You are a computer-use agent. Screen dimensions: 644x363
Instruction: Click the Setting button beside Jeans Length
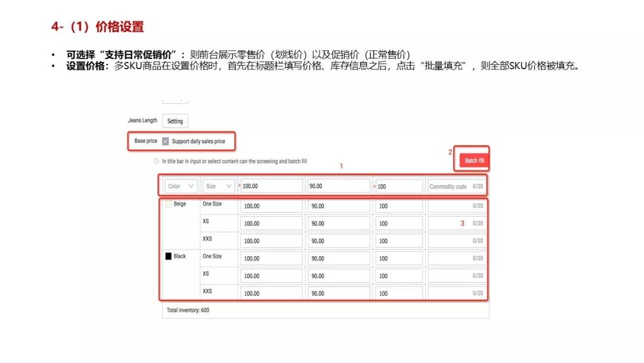[x=175, y=121]
